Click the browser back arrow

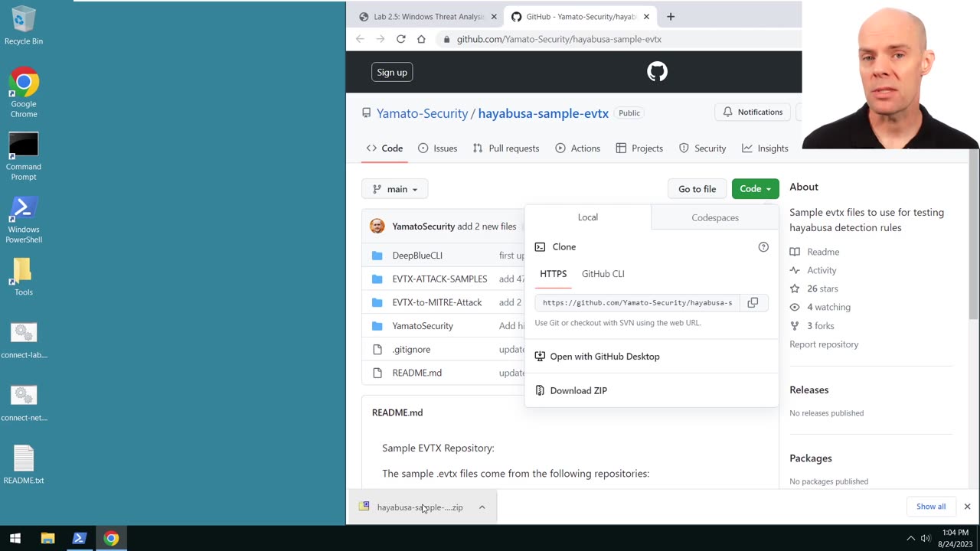360,39
